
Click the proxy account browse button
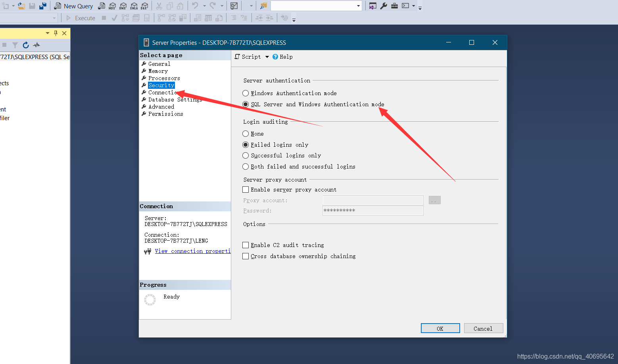[435, 200]
